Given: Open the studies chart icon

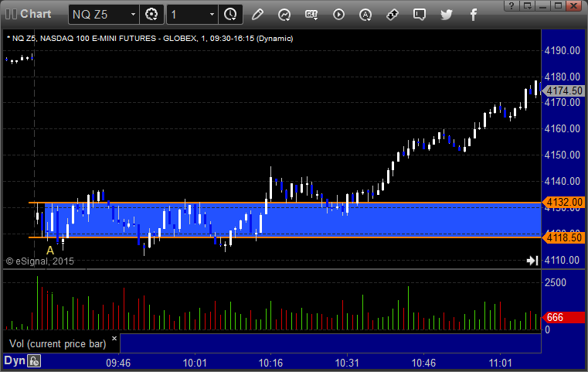Looking at the screenshot, I should [284, 15].
